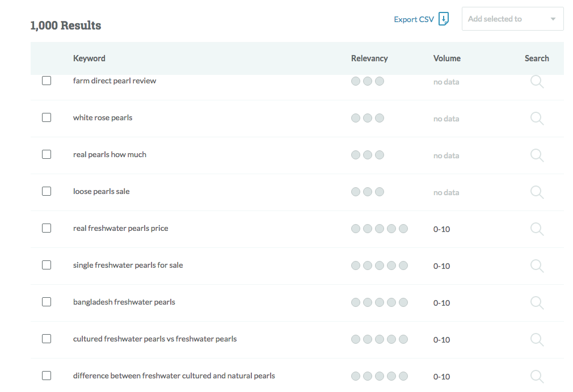573x392 pixels.
Task: Click relevancy dots for real pearls how much
Action: pyautogui.click(x=368, y=155)
